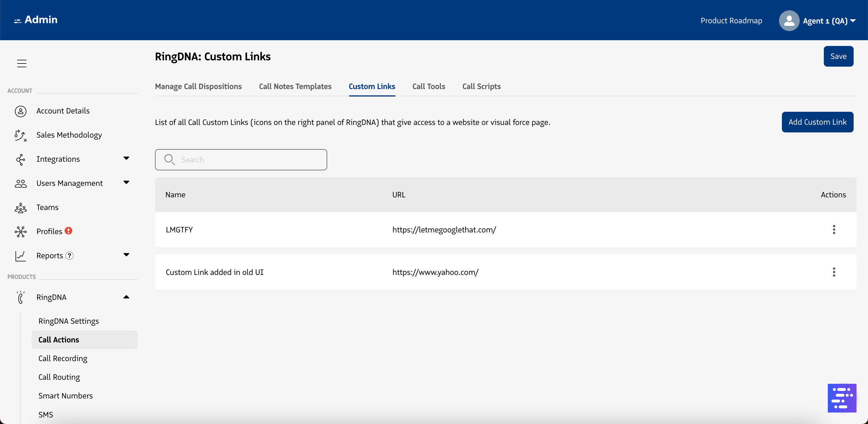868x424 pixels.
Task: Click the Sales Methodology icon
Action: (21, 135)
